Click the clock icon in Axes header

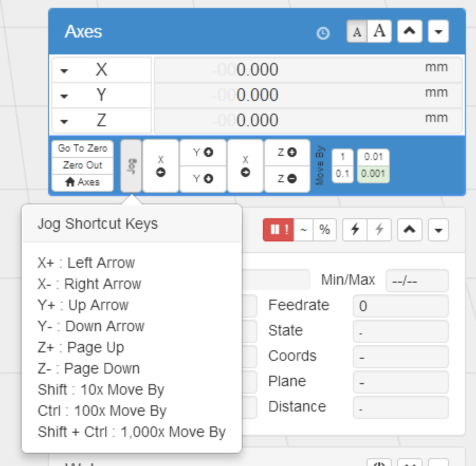point(323,33)
